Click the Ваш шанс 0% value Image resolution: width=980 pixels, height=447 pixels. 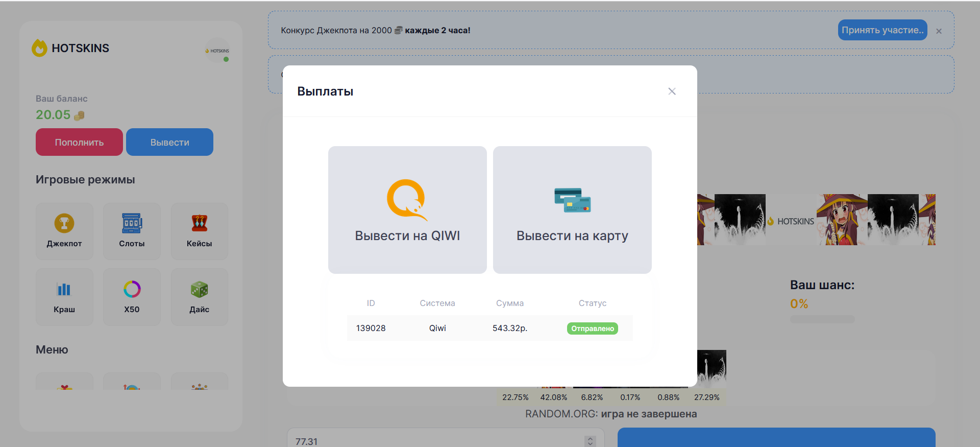(799, 304)
